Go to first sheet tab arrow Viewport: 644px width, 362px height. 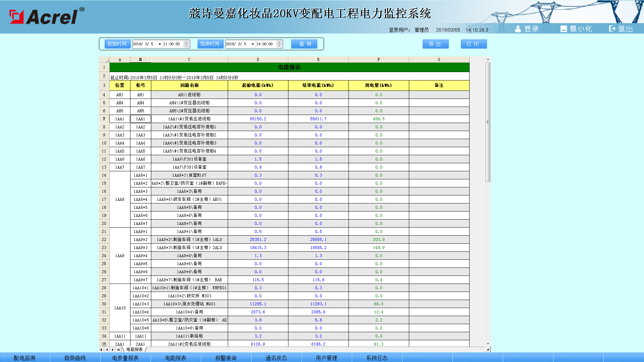click(x=101, y=350)
